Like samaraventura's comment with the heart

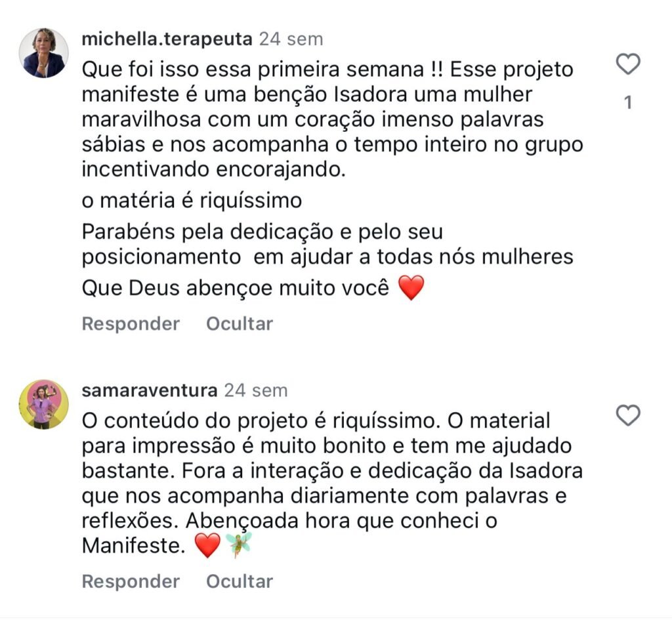629,415
